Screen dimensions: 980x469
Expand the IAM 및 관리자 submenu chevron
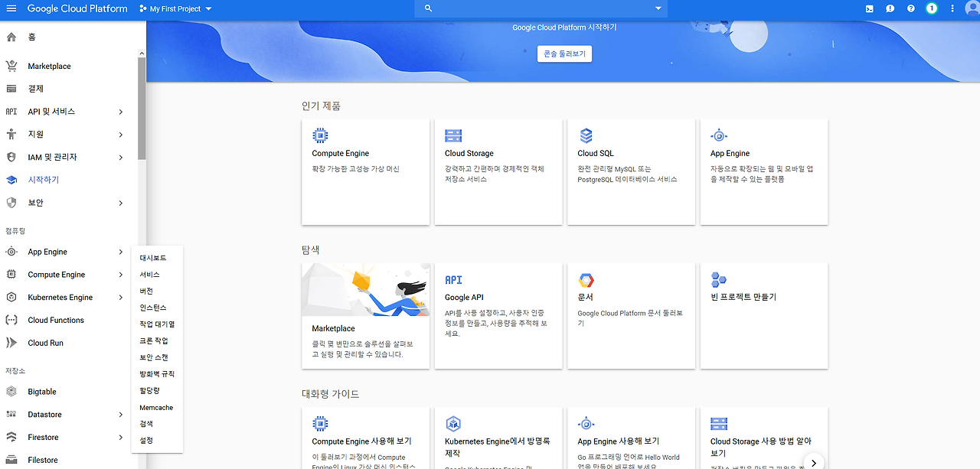click(x=121, y=158)
